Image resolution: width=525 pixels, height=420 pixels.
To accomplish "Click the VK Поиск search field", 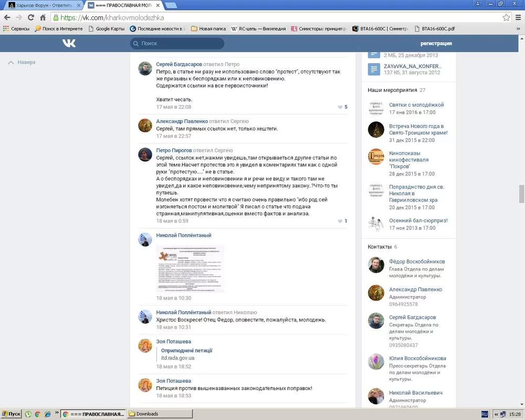I will 177,43.
